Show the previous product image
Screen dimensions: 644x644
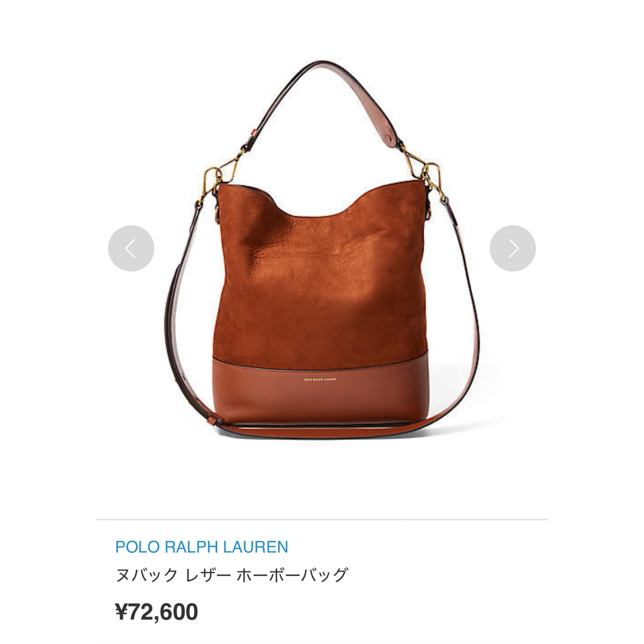click(x=131, y=248)
